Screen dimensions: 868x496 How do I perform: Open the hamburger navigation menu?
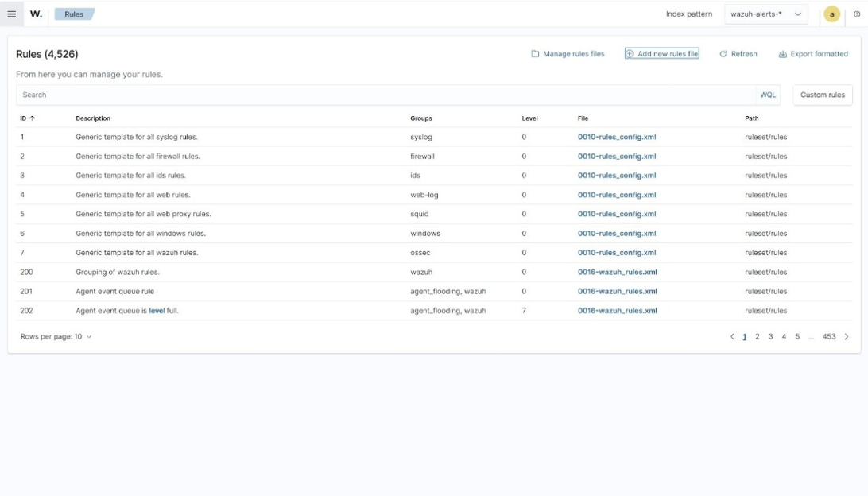tap(12, 14)
